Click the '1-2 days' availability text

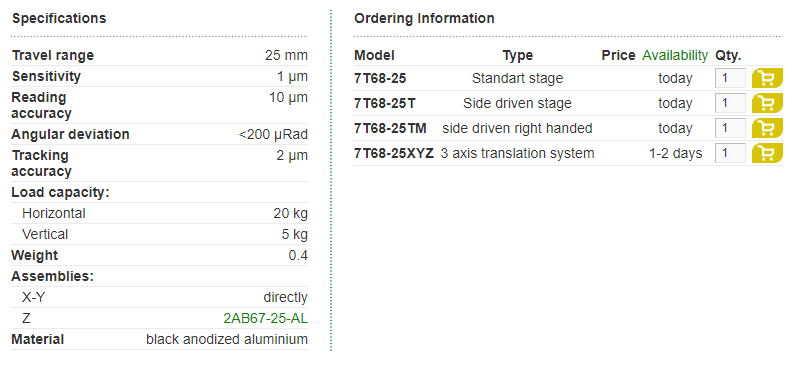tap(676, 153)
